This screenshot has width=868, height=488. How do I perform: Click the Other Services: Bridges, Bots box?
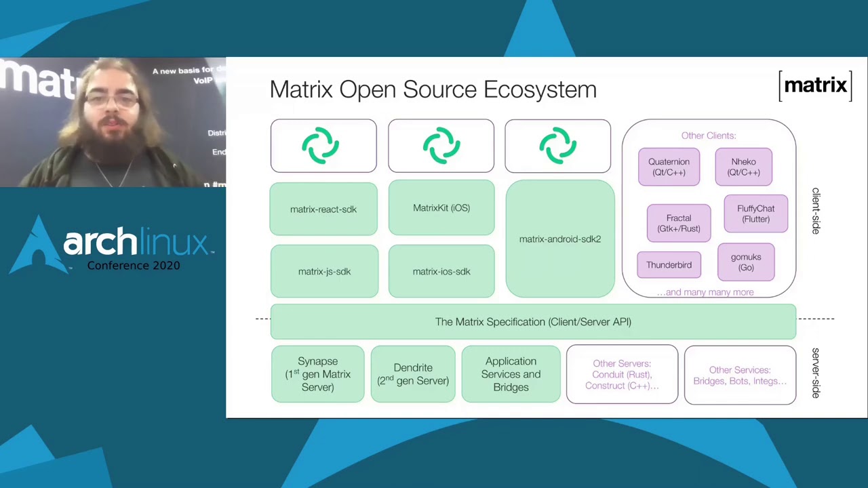coord(740,375)
